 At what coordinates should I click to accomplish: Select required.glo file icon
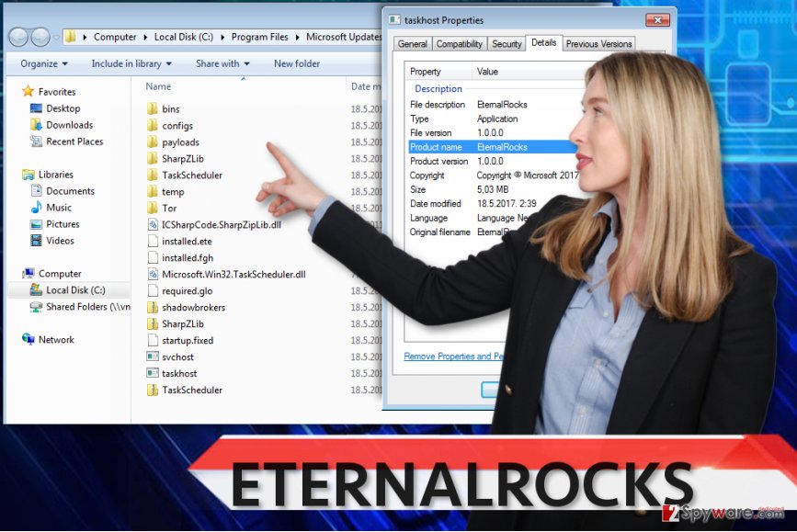click(x=153, y=290)
